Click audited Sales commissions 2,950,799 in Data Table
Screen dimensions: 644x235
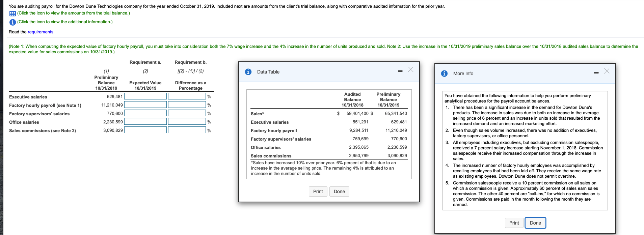[359, 156]
